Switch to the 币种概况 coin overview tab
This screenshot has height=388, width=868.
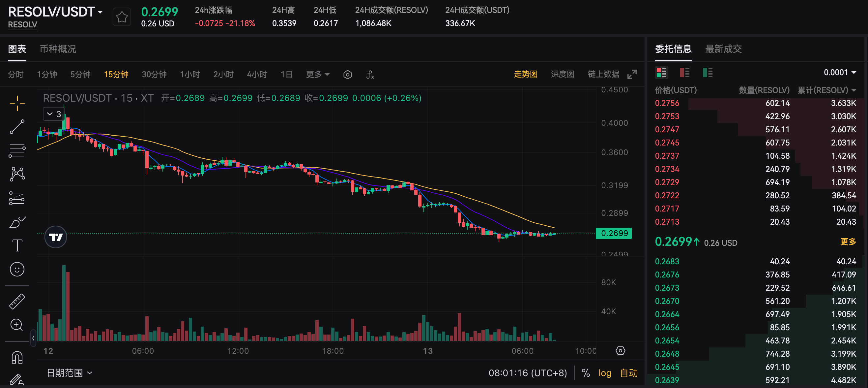(58, 49)
